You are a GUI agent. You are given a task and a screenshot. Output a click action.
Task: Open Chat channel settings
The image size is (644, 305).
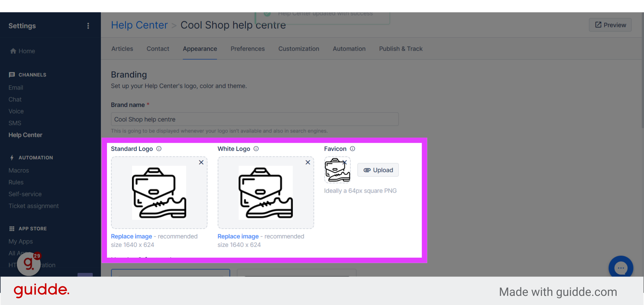tap(15, 99)
